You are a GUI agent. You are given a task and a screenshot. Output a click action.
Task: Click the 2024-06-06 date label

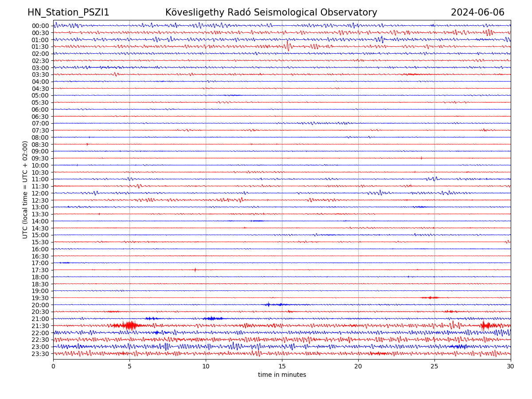point(477,13)
